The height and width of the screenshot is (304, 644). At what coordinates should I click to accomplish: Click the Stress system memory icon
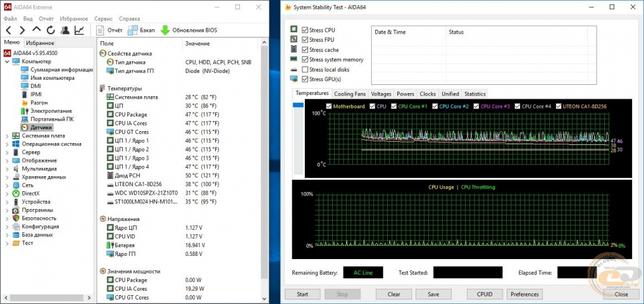294,59
